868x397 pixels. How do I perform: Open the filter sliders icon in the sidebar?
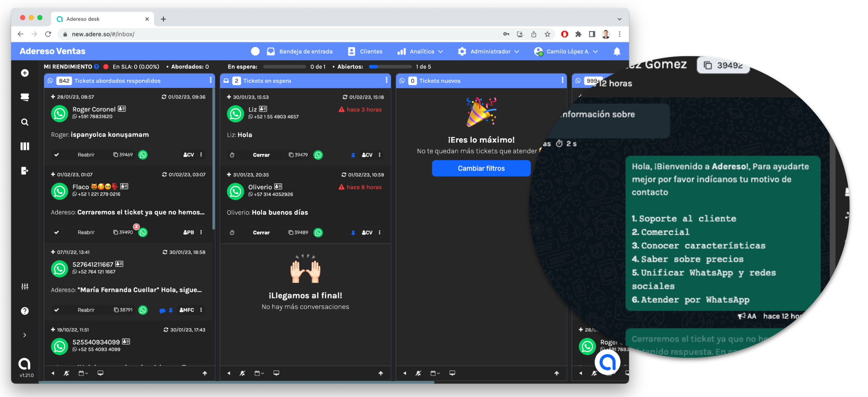[x=24, y=287]
